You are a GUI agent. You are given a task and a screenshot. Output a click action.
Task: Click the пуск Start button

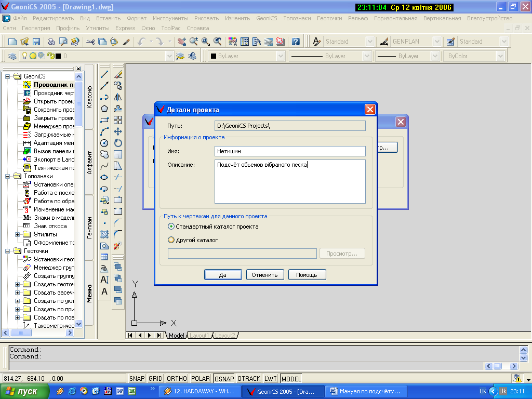pyautogui.click(x=24, y=391)
